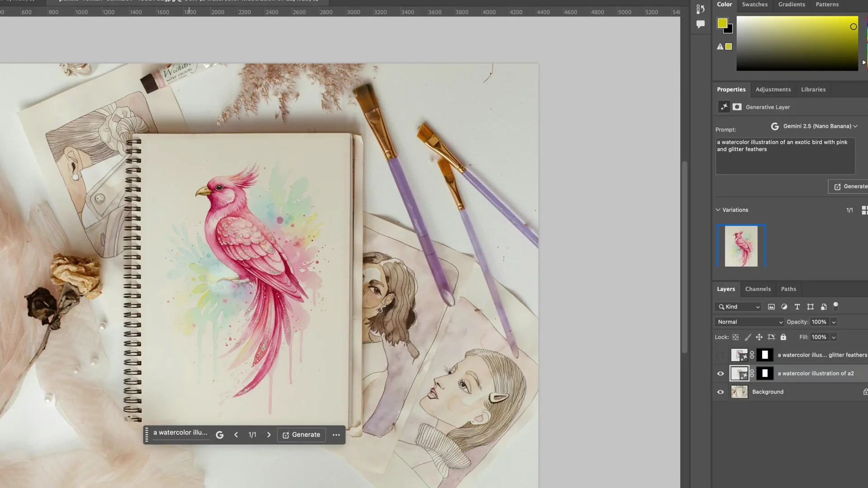The width and height of the screenshot is (868, 488).
Task: Lock all with the padlock icon
Action: click(783, 337)
